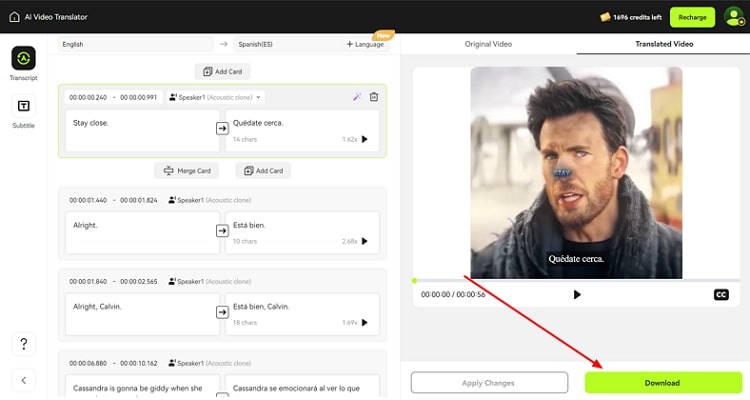
Task: Collapse sidebar with the back chevron
Action: coord(23,380)
